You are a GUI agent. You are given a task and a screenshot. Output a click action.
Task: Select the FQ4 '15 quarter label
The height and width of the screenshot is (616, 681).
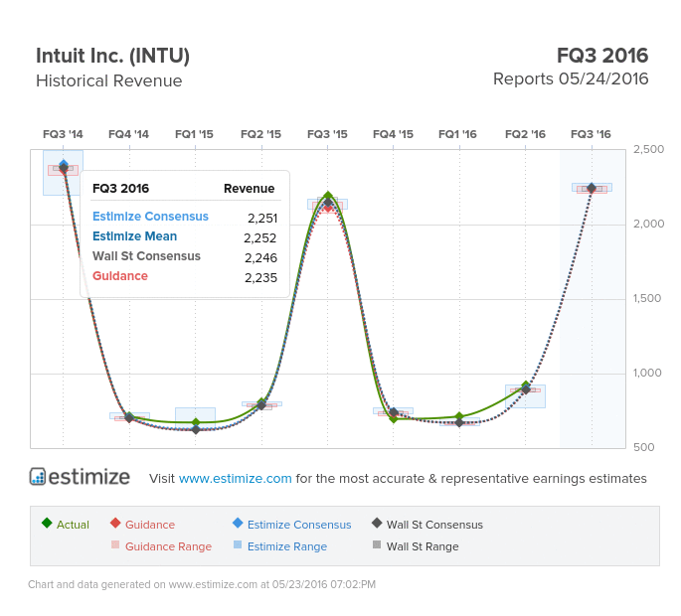pyautogui.click(x=393, y=134)
